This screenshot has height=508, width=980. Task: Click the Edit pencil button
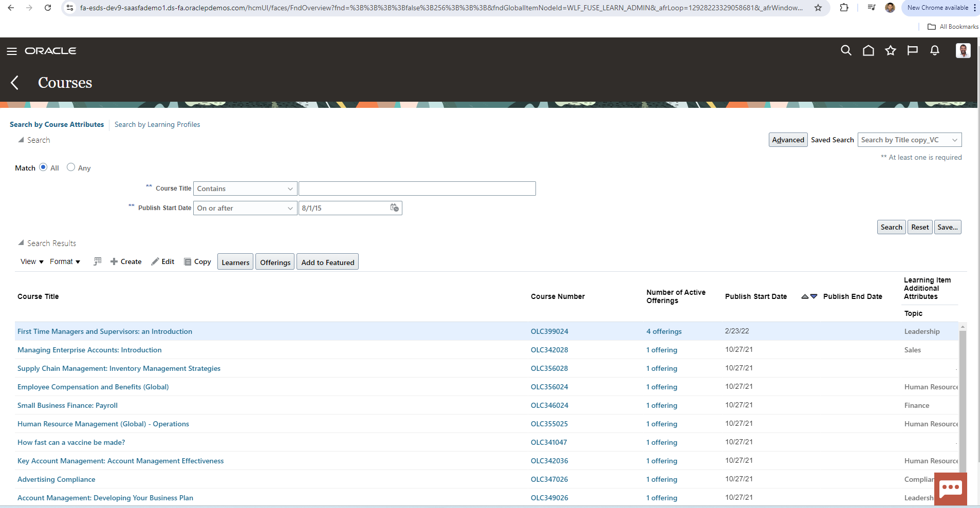163,261
